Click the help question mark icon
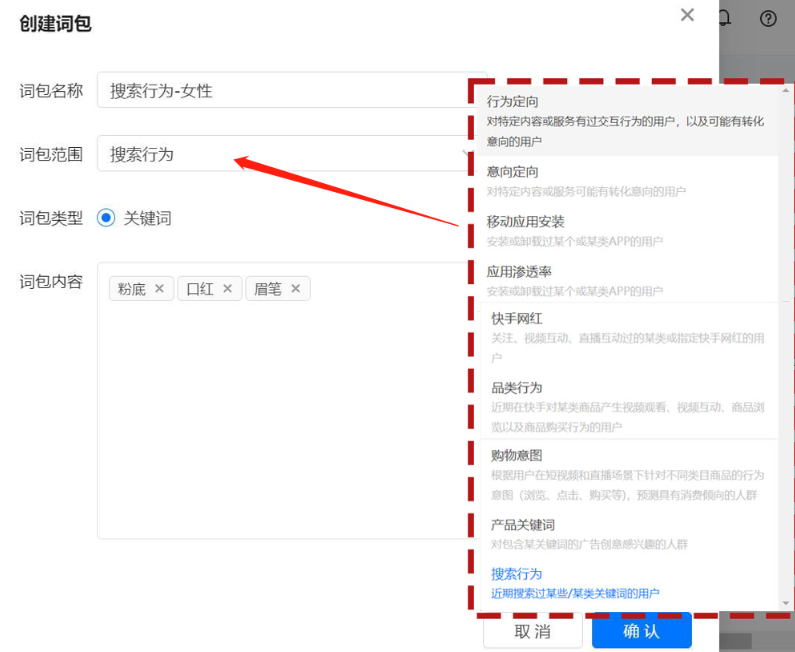 click(768, 18)
